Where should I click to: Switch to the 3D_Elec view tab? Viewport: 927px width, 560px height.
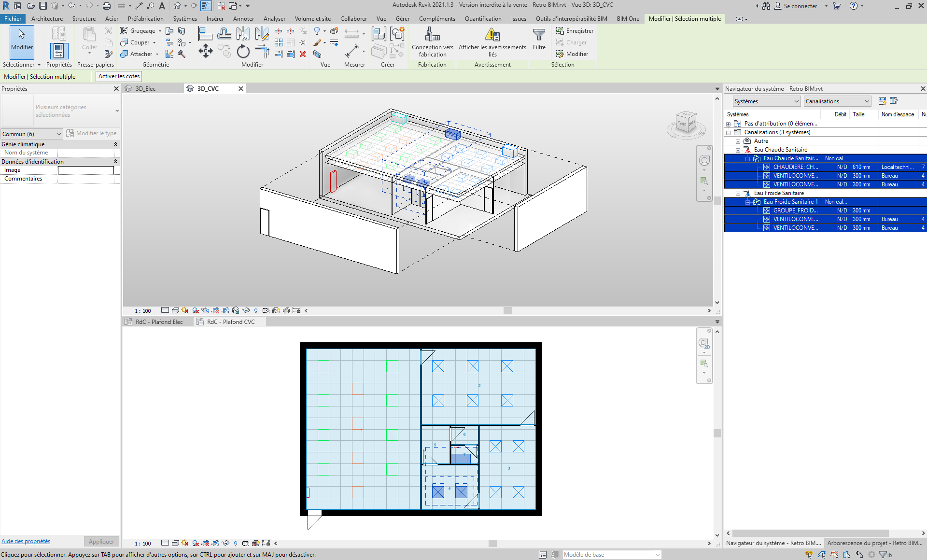[x=145, y=89]
